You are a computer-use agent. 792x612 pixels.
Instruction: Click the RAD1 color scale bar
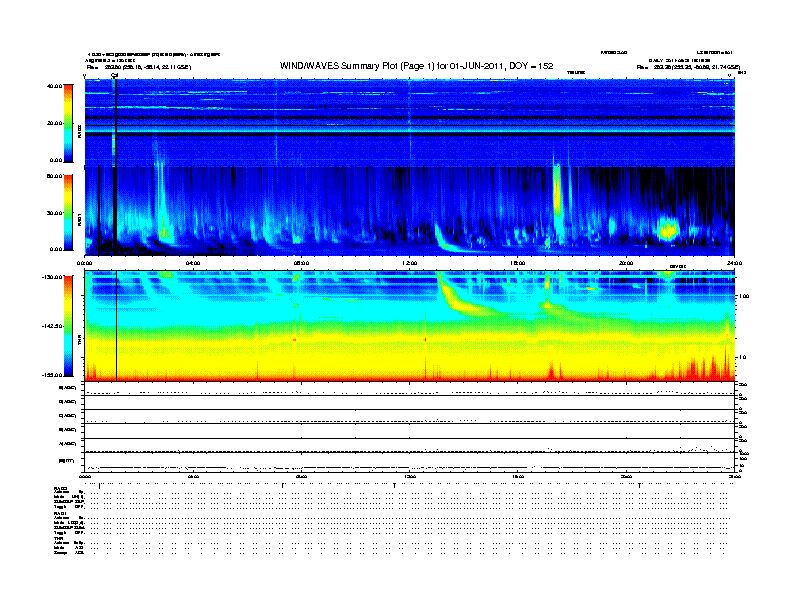click(68, 213)
